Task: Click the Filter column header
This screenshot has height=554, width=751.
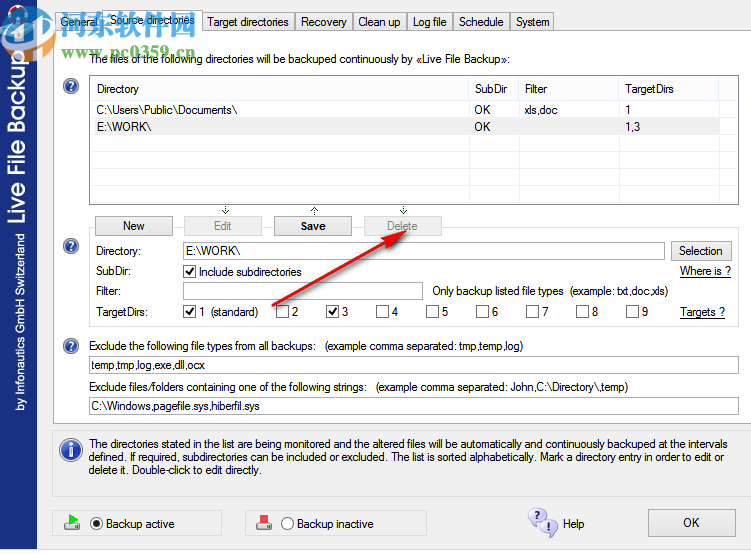Action: click(x=569, y=89)
